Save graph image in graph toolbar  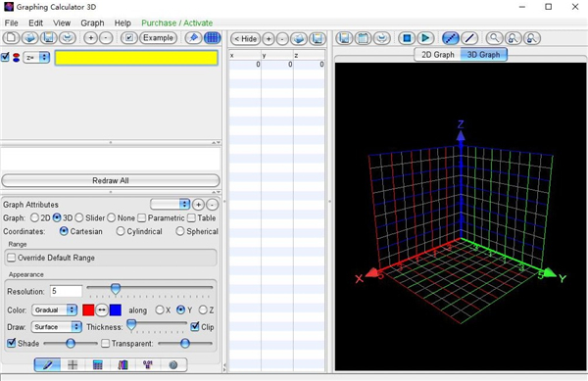coord(344,38)
